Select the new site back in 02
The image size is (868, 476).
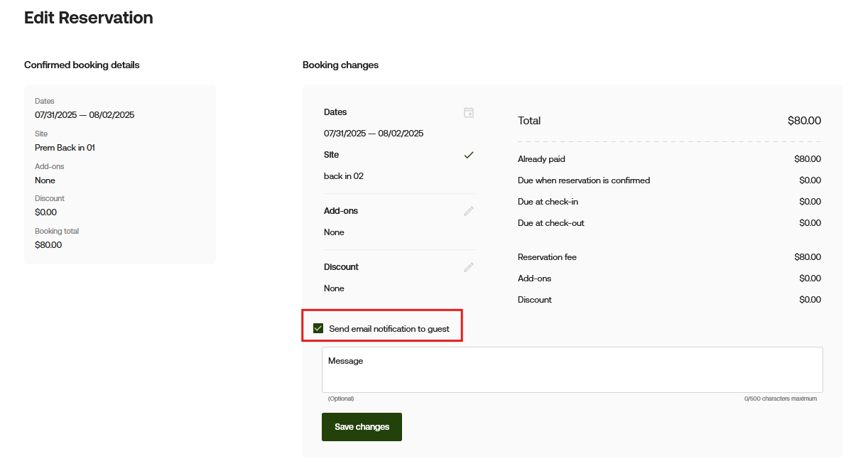point(344,176)
